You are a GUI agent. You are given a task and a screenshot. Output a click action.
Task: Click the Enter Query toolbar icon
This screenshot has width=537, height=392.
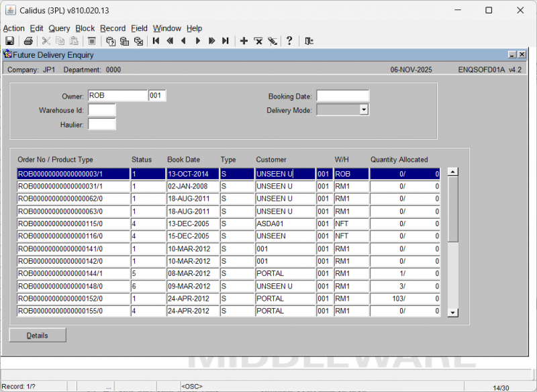(111, 41)
